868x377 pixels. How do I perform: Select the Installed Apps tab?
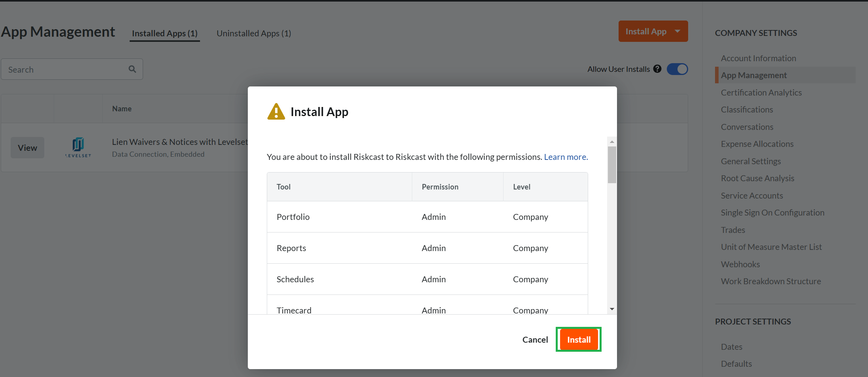(164, 34)
